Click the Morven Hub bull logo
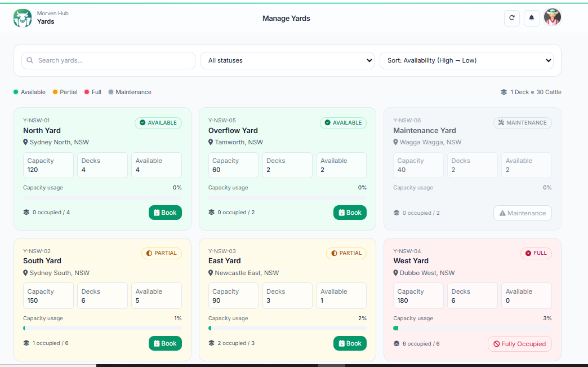 (23, 18)
